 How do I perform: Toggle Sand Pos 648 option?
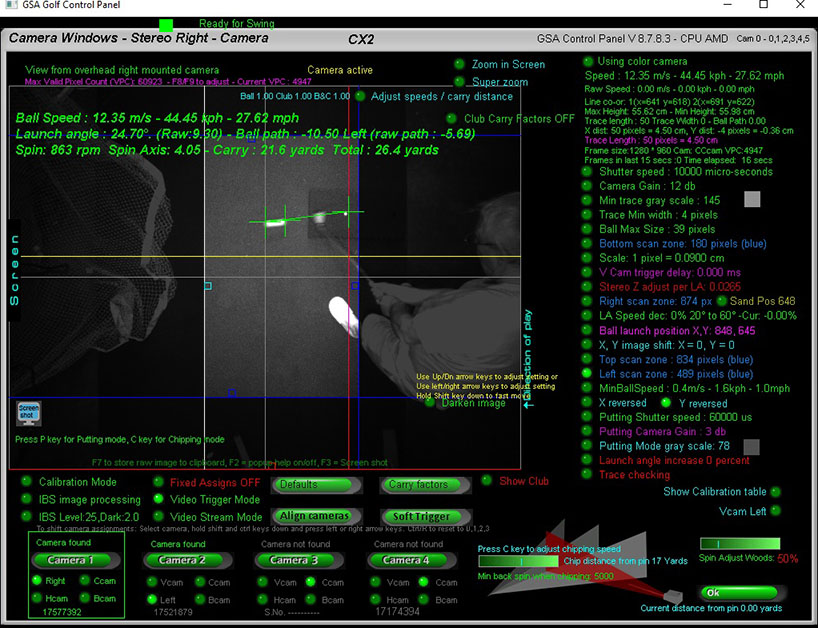[x=721, y=301]
